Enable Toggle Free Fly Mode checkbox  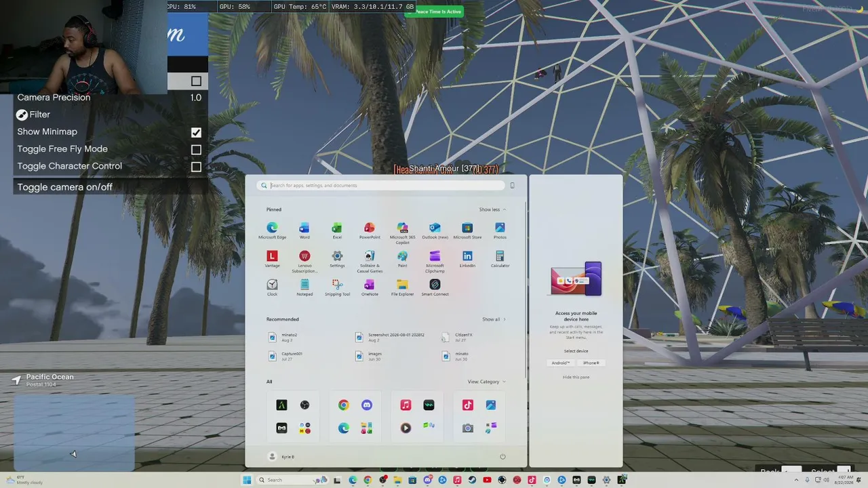pyautogui.click(x=196, y=149)
